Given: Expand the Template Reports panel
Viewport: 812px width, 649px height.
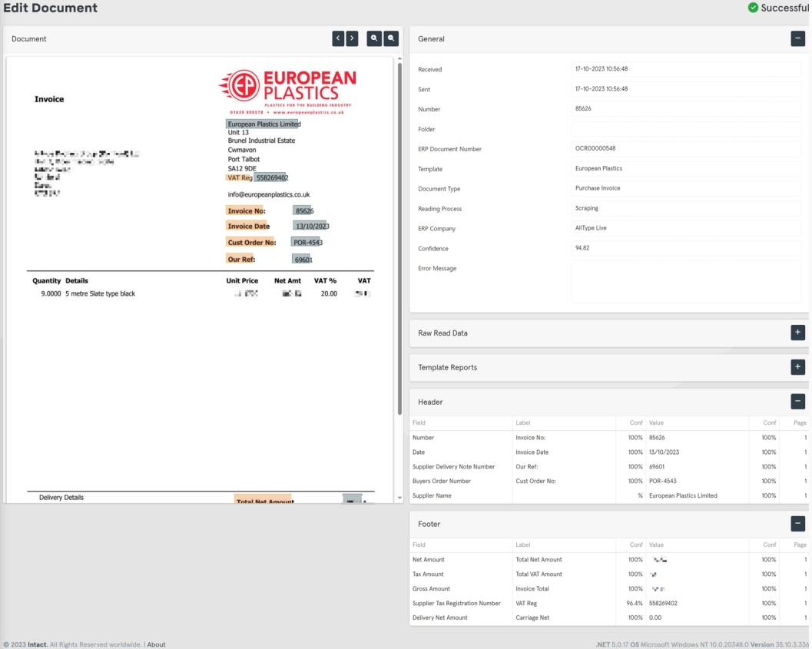Looking at the screenshot, I should point(797,366).
